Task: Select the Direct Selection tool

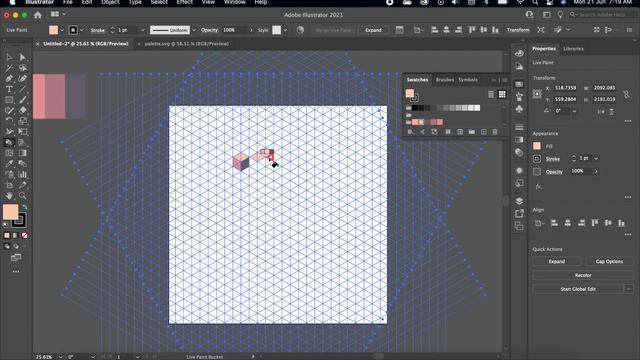Action: coord(23,57)
